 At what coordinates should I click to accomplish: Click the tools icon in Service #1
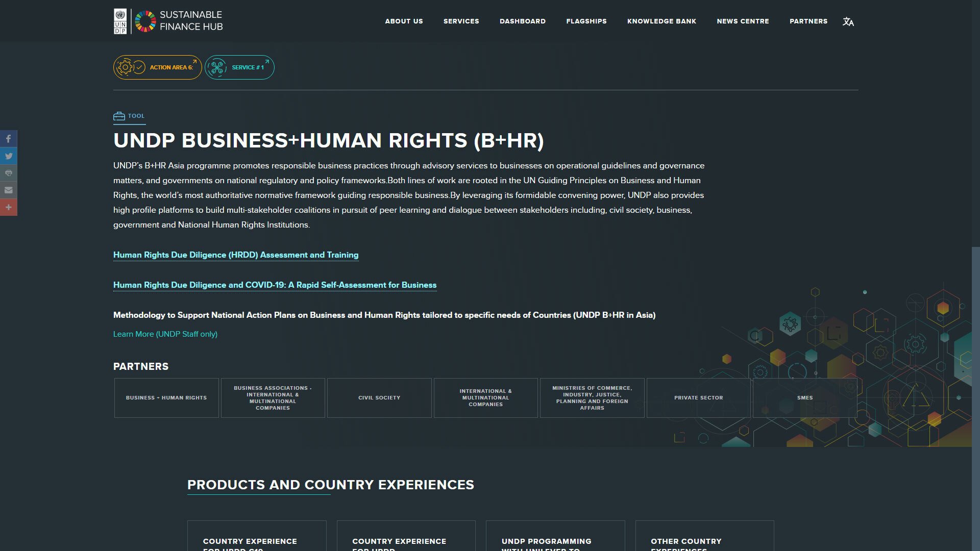217,67
